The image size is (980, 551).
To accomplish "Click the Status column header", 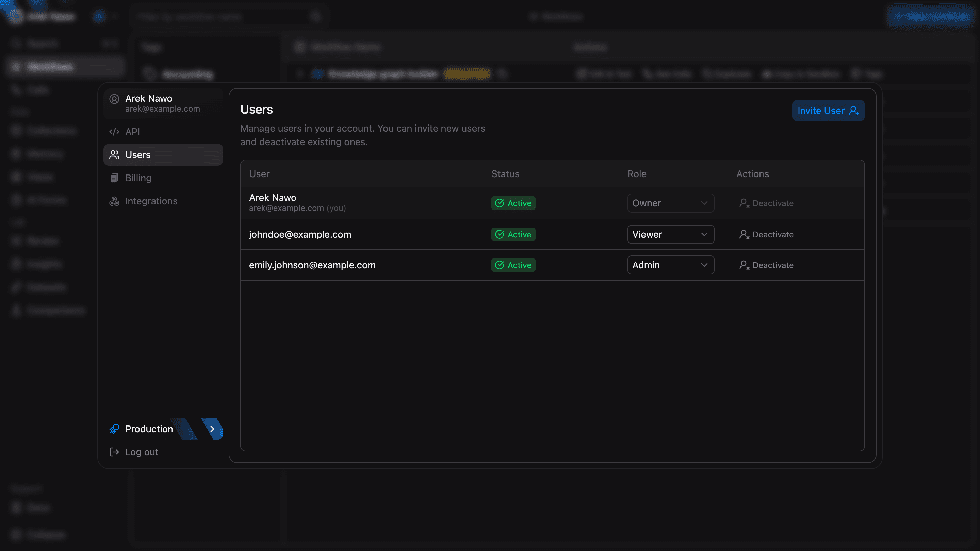I will coord(505,174).
